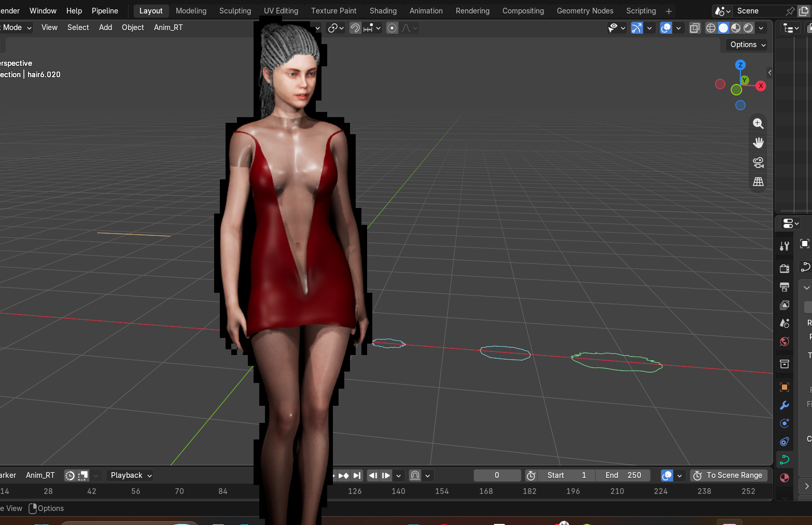Toggle proportional editing in viewport header
The image size is (812, 525).
click(x=393, y=28)
